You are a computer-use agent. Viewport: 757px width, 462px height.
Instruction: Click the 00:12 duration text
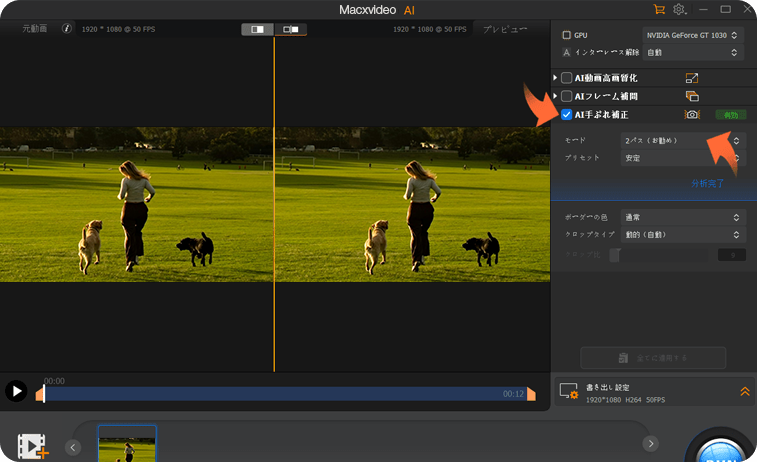(513, 394)
